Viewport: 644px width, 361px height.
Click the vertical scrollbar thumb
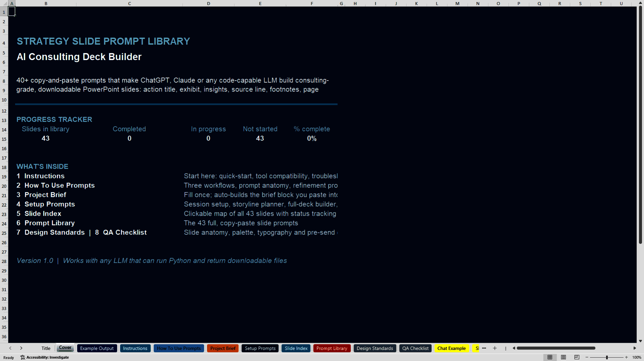[640, 125]
